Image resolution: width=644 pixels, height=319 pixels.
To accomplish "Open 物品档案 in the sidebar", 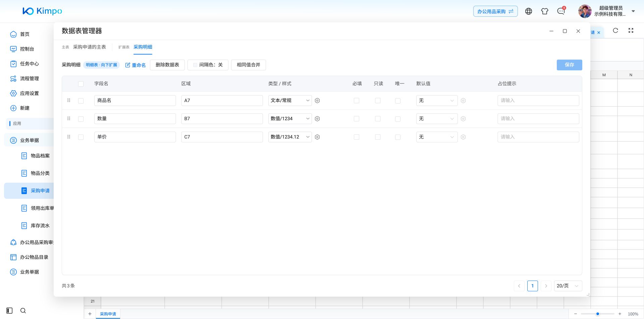I will point(40,156).
